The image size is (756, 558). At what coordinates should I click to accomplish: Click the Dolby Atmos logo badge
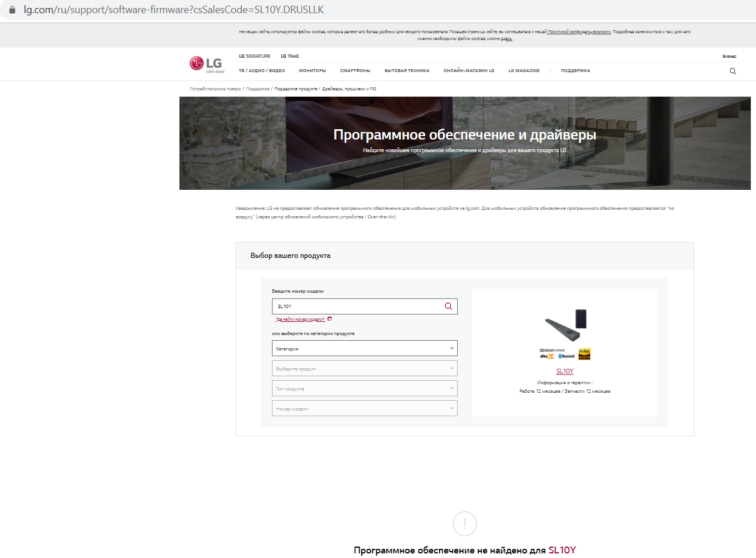552,350
